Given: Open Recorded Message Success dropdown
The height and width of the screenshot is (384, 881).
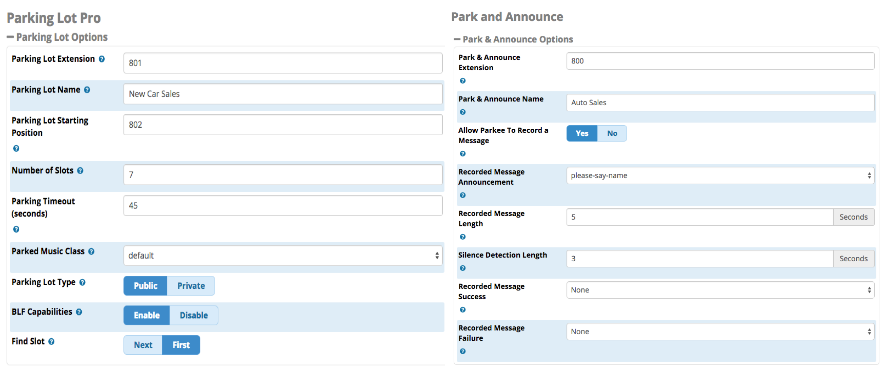Looking at the screenshot, I should click(x=720, y=290).
